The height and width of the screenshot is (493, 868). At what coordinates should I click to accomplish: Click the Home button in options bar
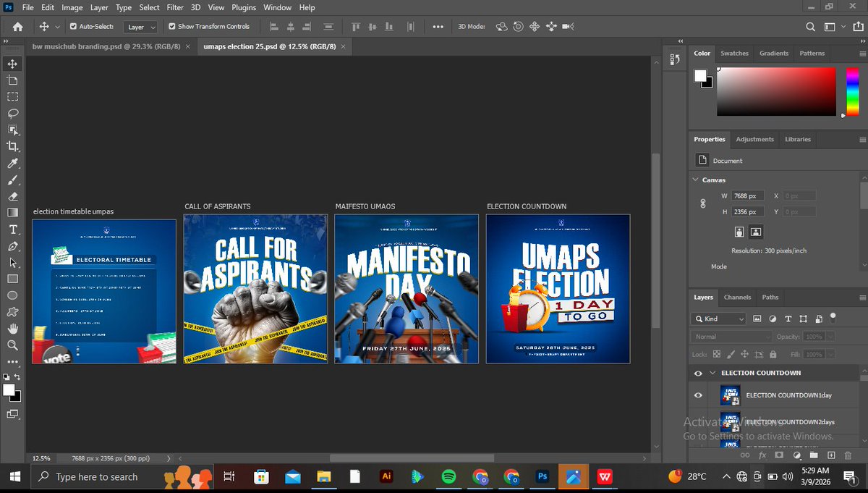pyautogui.click(x=17, y=27)
